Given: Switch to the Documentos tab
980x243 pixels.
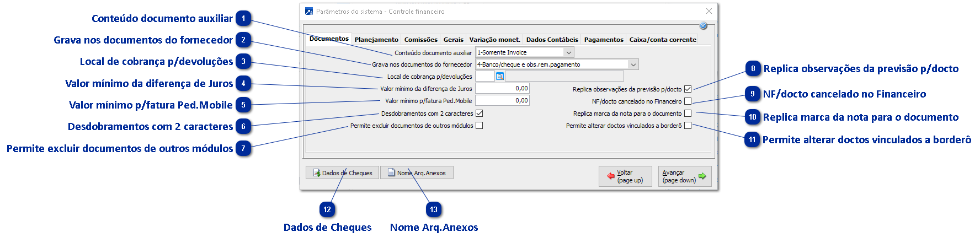Looking at the screenshot, I should click(x=329, y=39).
